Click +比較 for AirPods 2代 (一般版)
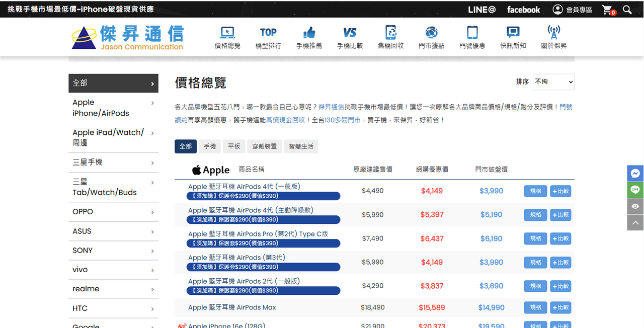 point(560,286)
